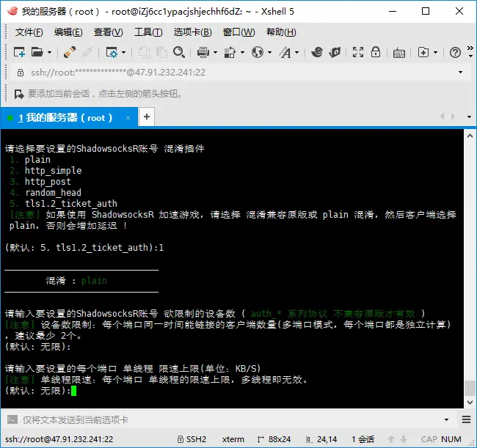Click the Print icon
The height and width of the screenshot is (448, 477).
coord(203,52)
